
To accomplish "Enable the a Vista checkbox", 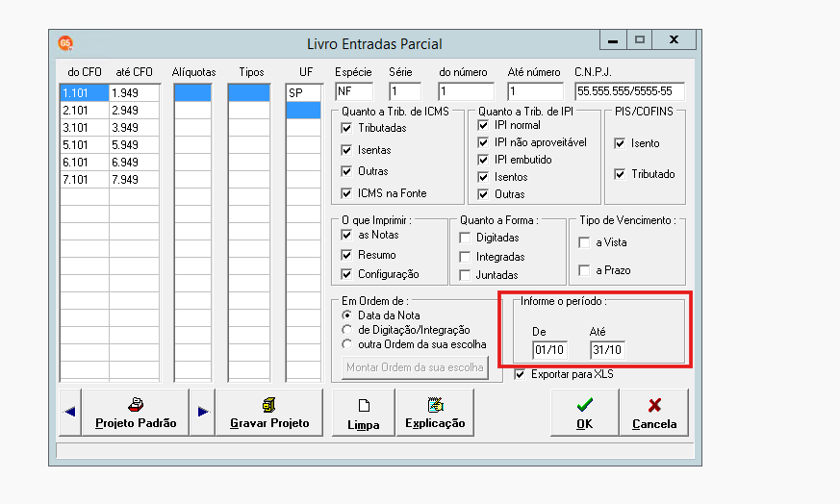I will pyautogui.click(x=584, y=242).
